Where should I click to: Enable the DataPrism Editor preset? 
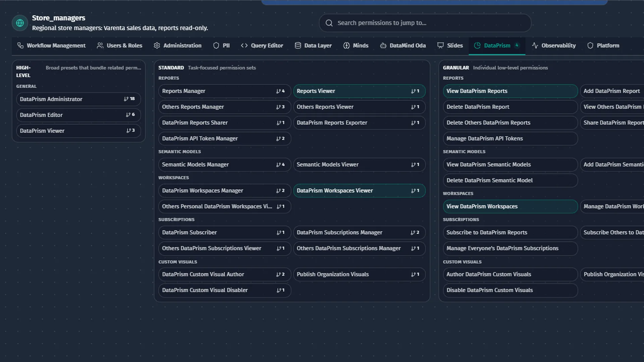pos(78,115)
